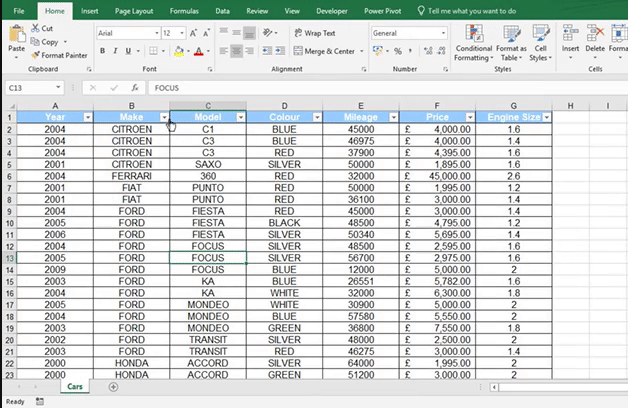Open the Page Layout tab
This screenshot has height=408, width=628.
point(134,10)
